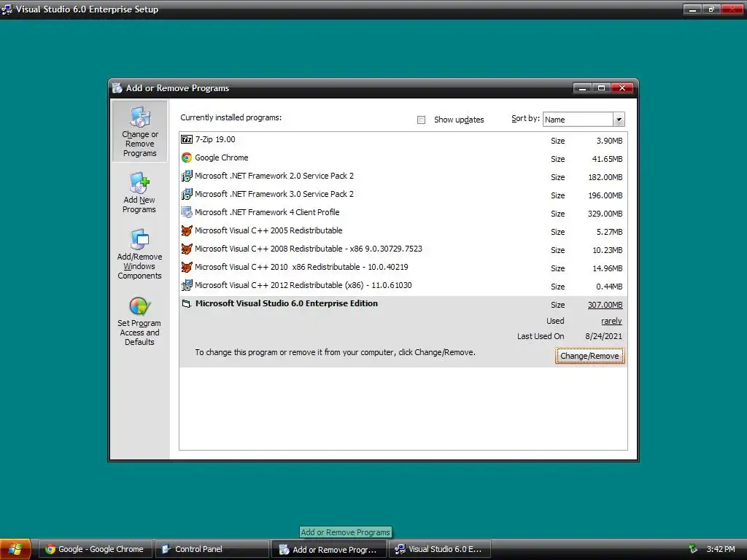Image resolution: width=747 pixels, height=560 pixels.
Task: Switch to Control Panel taskbar button
Action: point(212,549)
